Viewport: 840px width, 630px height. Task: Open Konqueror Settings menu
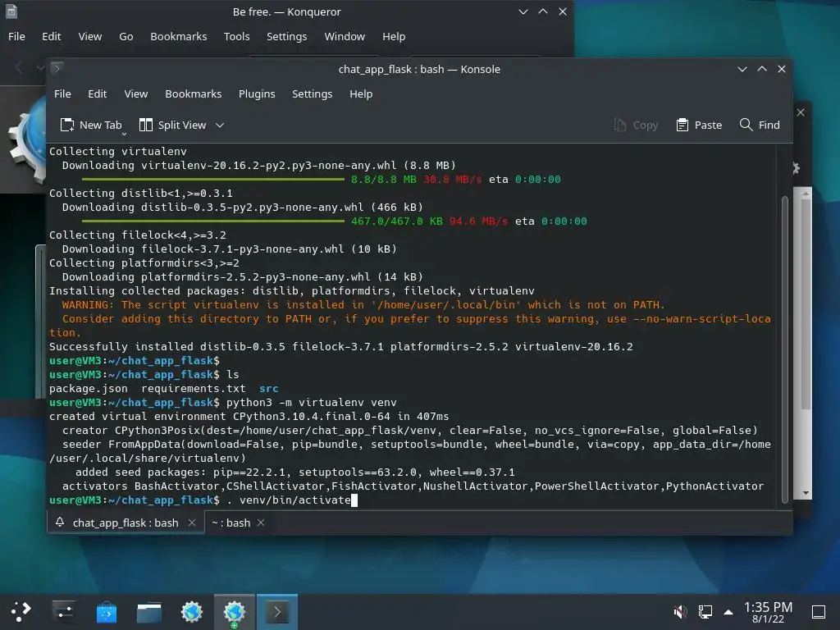pyautogui.click(x=286, y=36)
